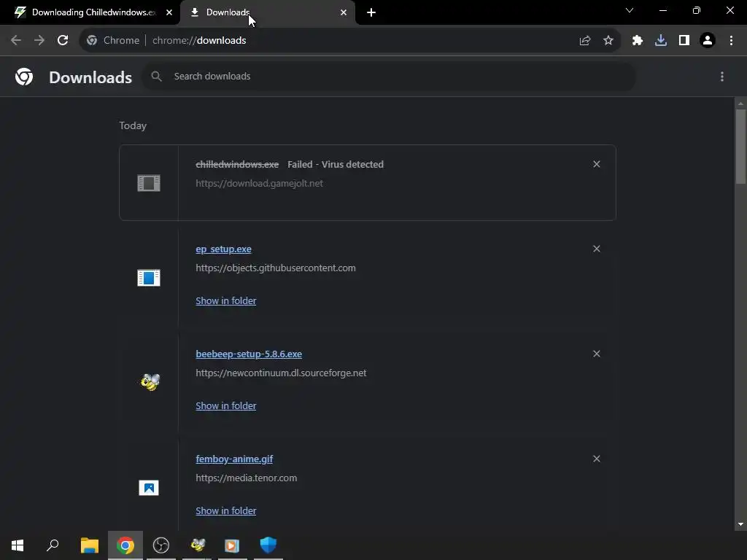Click the femboy-anime.gif image file icon
This screenshot has width=747, height=560.
(x=149, y=488)
